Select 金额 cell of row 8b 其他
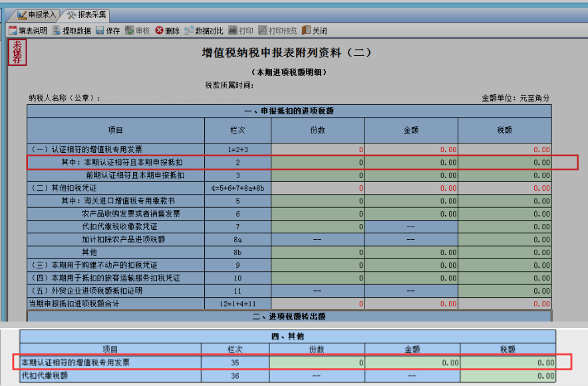The height and width of the screenshot is (386, 588). 411,252
